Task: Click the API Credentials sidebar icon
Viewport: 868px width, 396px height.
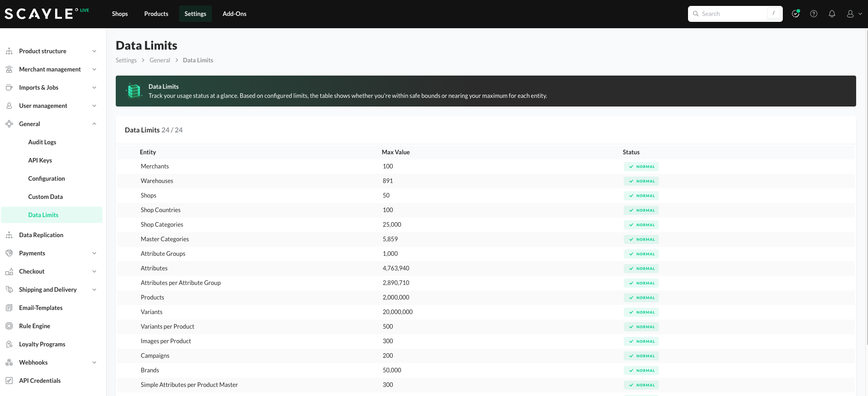Action: (x=9, y=381)
